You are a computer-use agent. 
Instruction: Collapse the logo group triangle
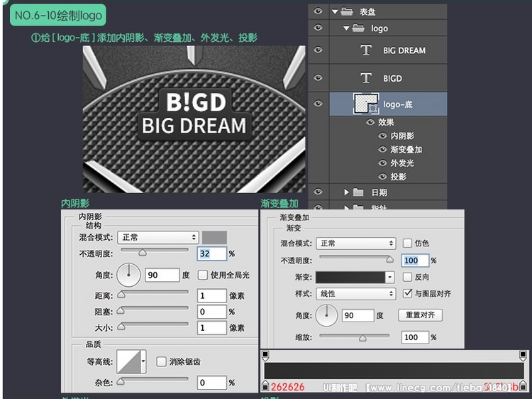tap(346, 28)
